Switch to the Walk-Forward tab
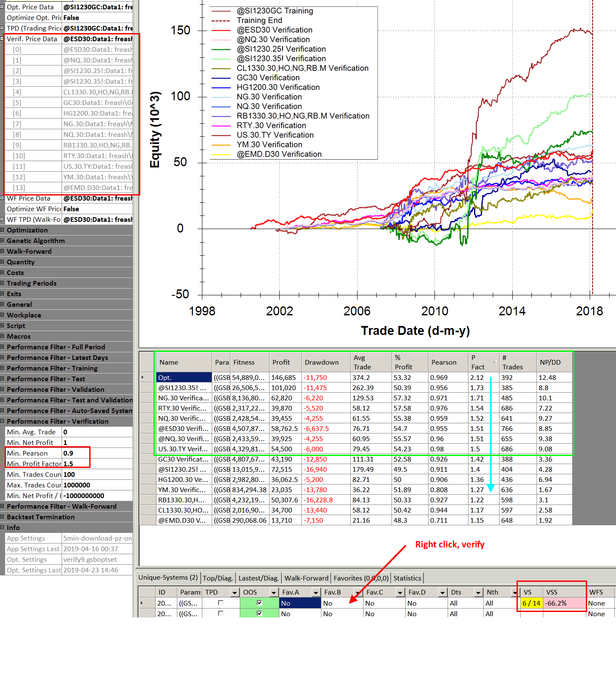Image resolution: width=616 pixels, height=674 pixels. point(306,578)
